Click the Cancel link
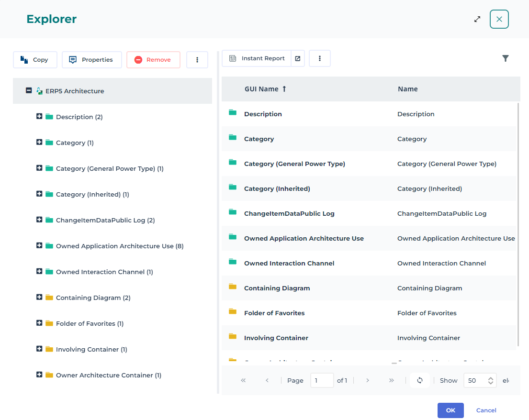Image resolution: width=529 pixels, height=420 pixels. tap(486, 410)
